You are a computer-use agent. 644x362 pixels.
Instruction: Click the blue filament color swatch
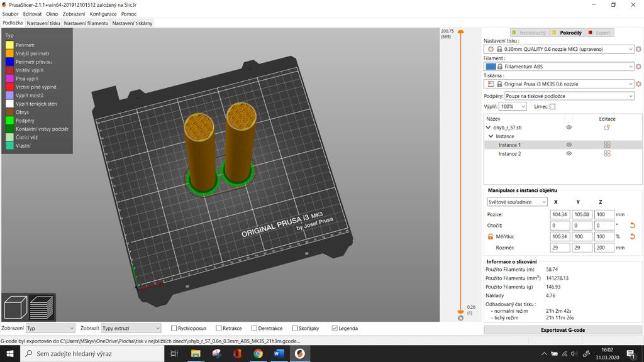[491, 66]
